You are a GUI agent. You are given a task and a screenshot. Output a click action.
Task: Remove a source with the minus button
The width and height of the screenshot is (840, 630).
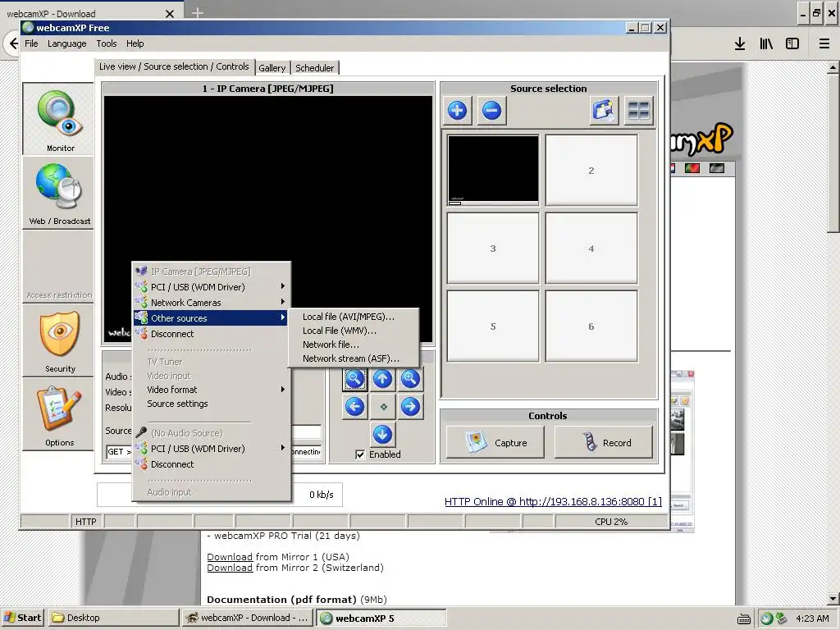click(492, 111)
